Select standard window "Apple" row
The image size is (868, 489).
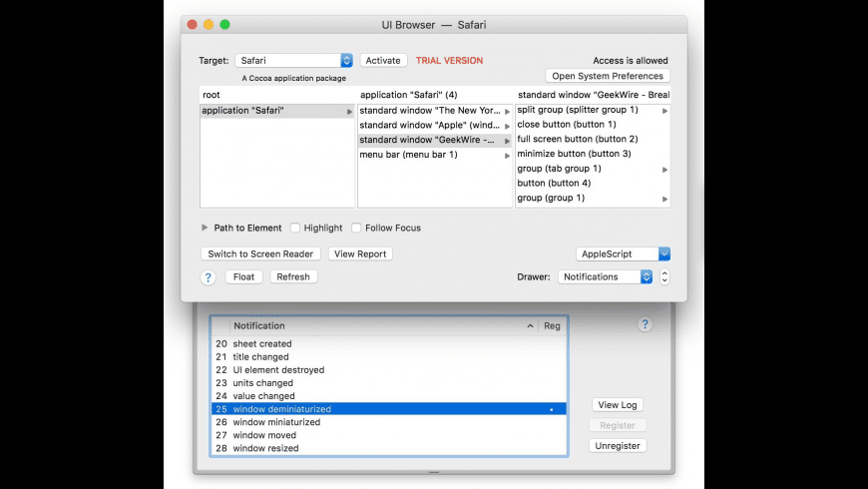(x=435, y=125)
